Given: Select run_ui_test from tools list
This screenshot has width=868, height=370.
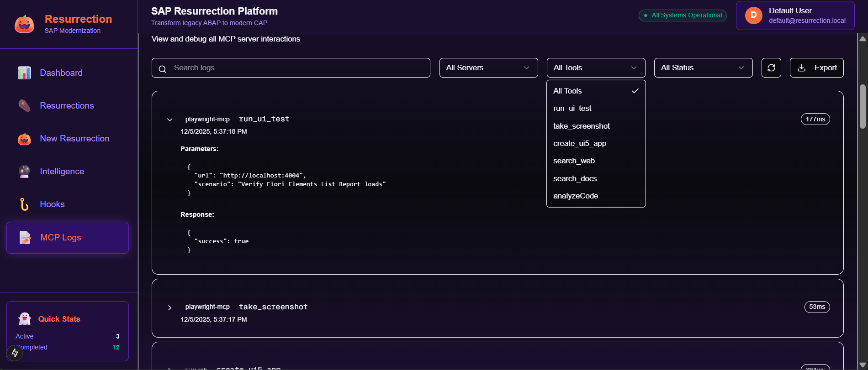Looking at the screenshot, I should click(x=596, y=108).
